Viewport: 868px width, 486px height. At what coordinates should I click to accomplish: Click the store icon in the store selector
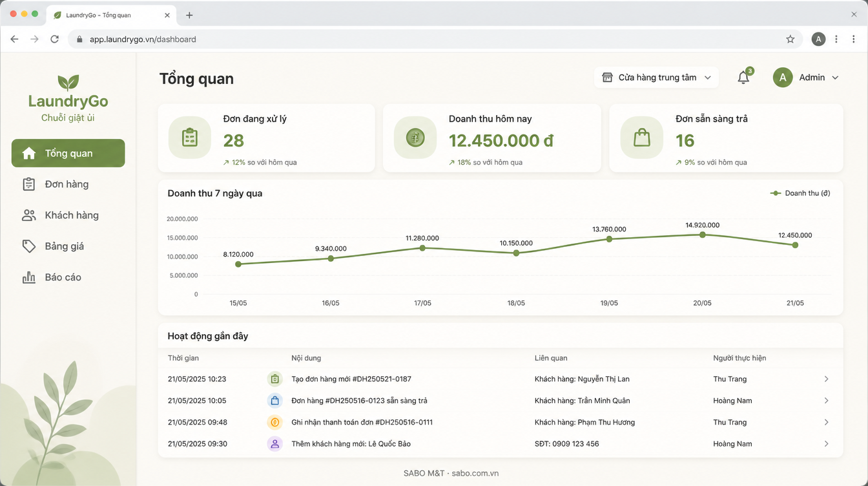pos(607,78)
